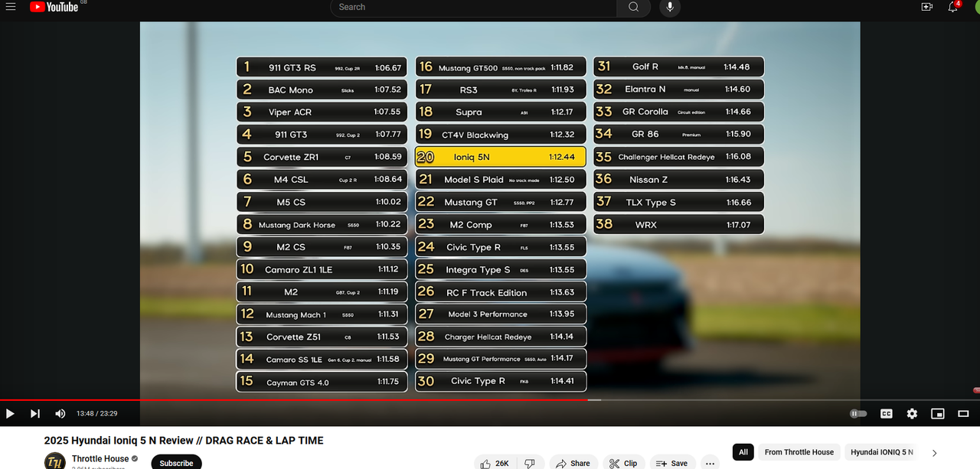Image resolution: width=980 pixels, height=469 pixels.
Task: Click the Mustang Dark Horse row
Action: point(322,225)
